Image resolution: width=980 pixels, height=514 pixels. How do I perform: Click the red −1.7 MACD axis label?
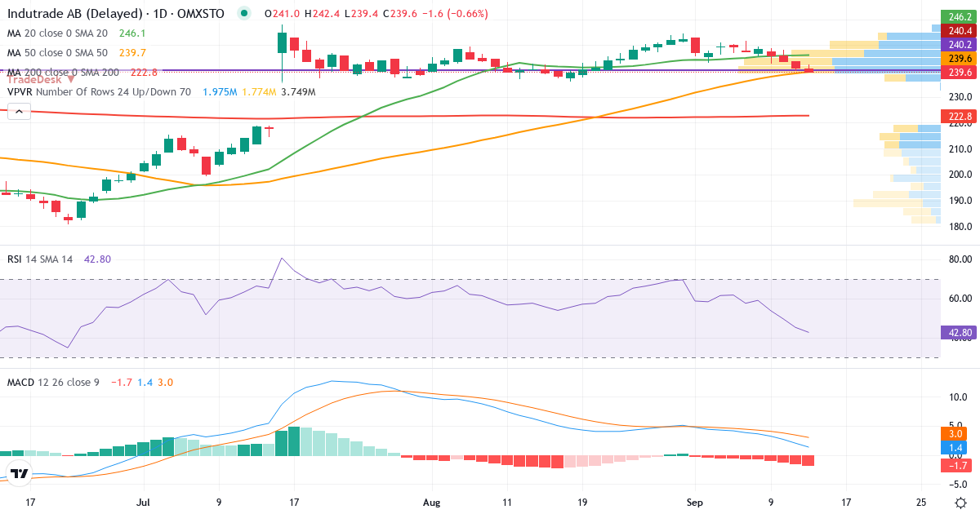957,465
